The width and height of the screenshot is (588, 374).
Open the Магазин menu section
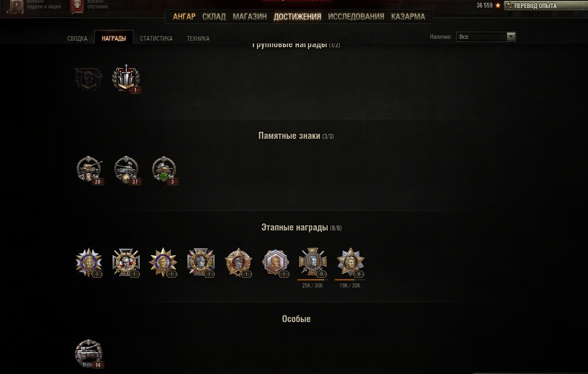tap(250, 16)
